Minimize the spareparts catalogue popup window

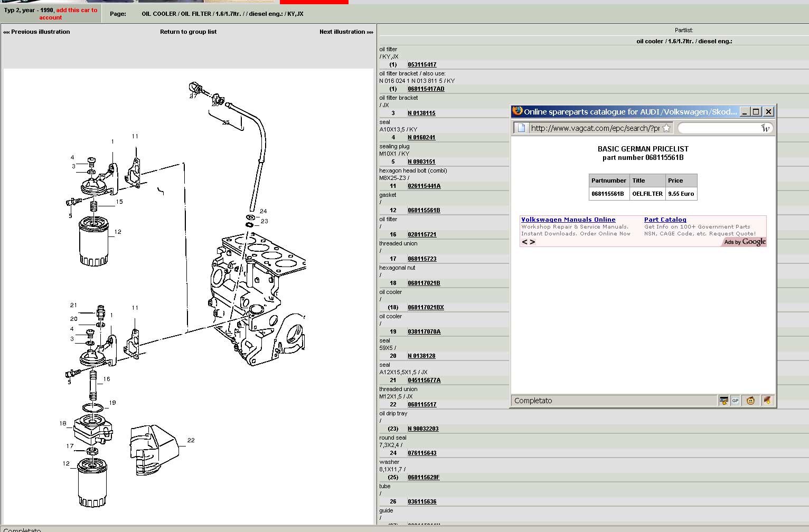tap(745, 111)
